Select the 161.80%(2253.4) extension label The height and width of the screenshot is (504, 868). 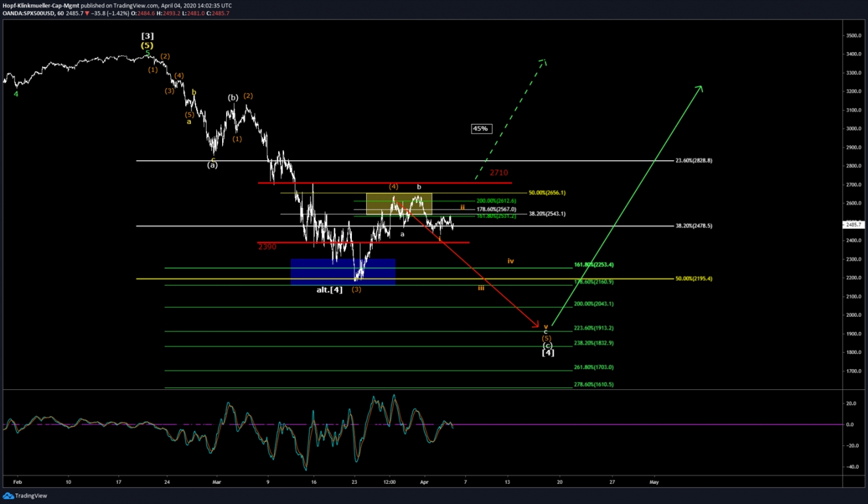point(594,265)
